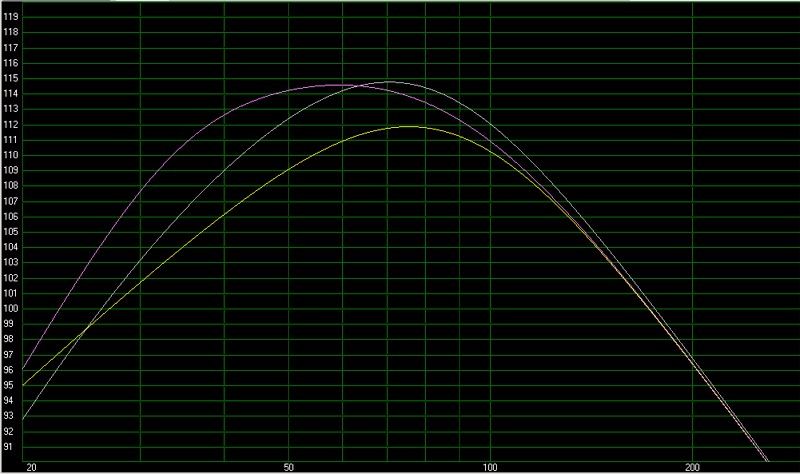
Task: Select the 102 label on the left axis
Action: tap(11, 278)
